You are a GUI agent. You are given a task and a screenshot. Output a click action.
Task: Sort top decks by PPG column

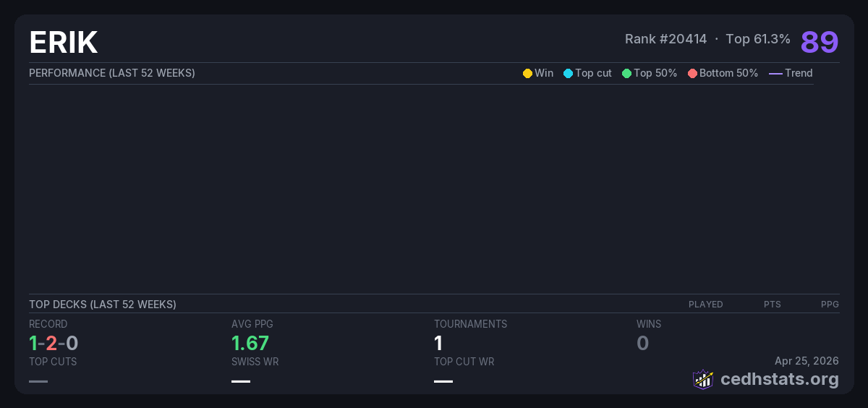[x=829, y=305]
